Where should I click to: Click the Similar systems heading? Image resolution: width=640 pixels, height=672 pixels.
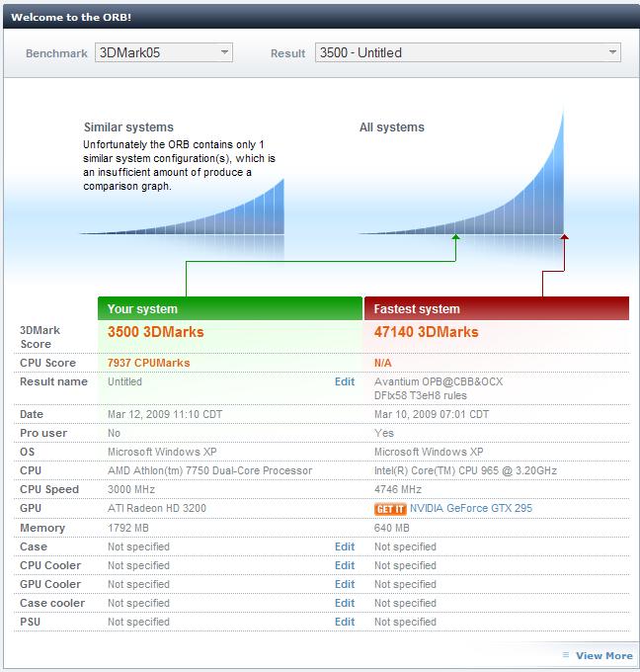coord(128,127)
